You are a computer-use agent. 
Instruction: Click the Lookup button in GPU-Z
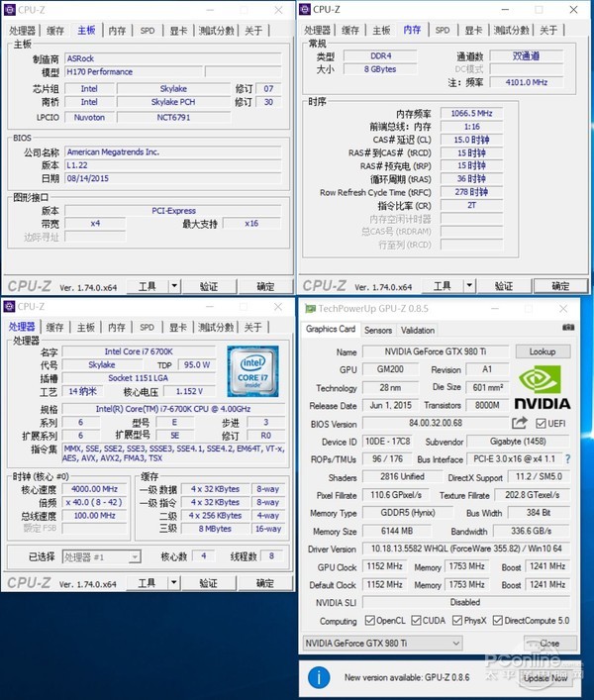543,351
